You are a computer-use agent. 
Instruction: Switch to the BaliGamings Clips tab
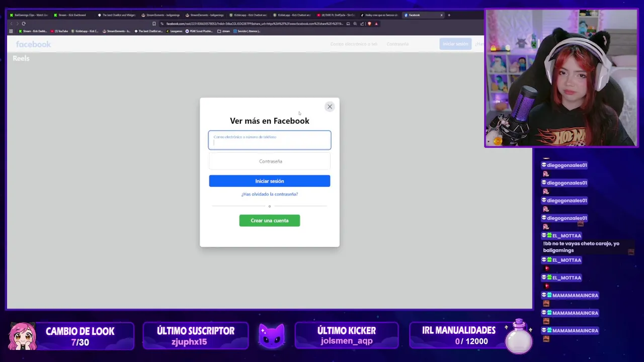(x=29, y=15)
